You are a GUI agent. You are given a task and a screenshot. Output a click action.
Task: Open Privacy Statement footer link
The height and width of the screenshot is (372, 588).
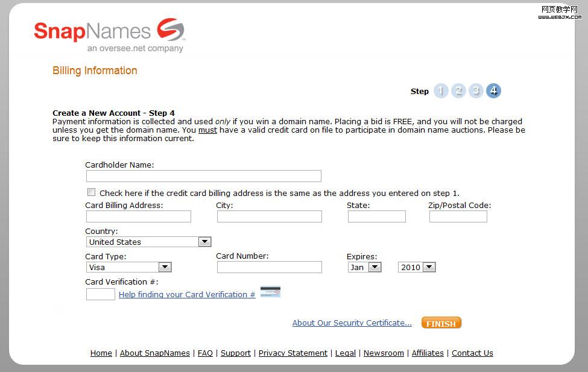pos(292,353)
